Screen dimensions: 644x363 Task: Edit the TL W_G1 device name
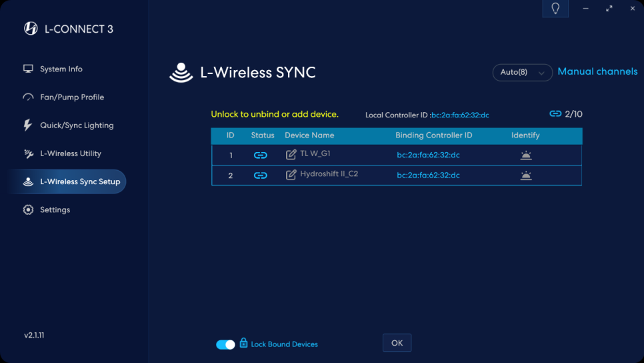pyautogui.click(x=291, y=155)
